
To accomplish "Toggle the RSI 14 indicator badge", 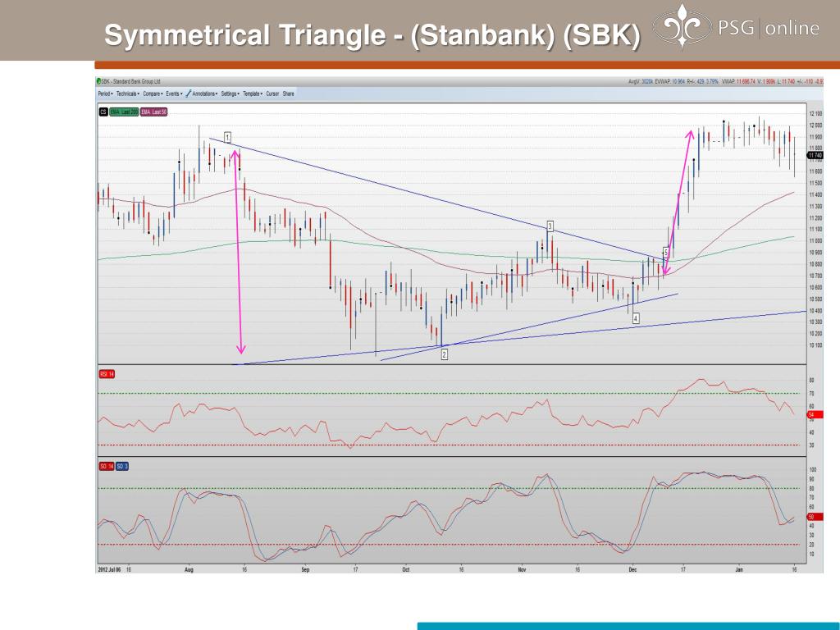I will click(x=107, y=374).
